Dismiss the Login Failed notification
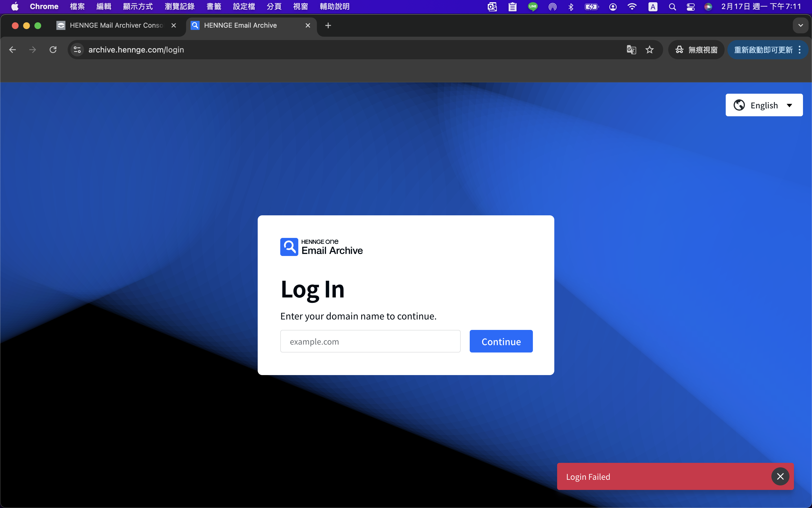Viewport: 812px width, 508px height. click(x=780, y=476)
